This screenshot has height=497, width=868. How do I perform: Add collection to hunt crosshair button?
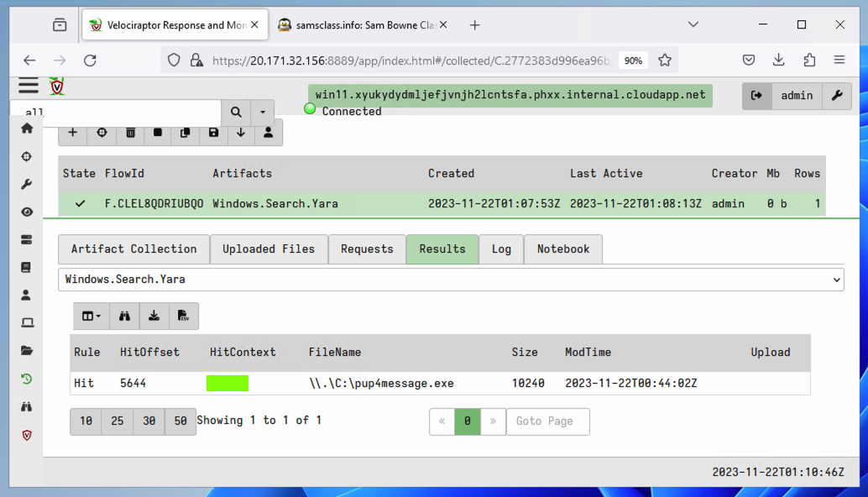102,133
